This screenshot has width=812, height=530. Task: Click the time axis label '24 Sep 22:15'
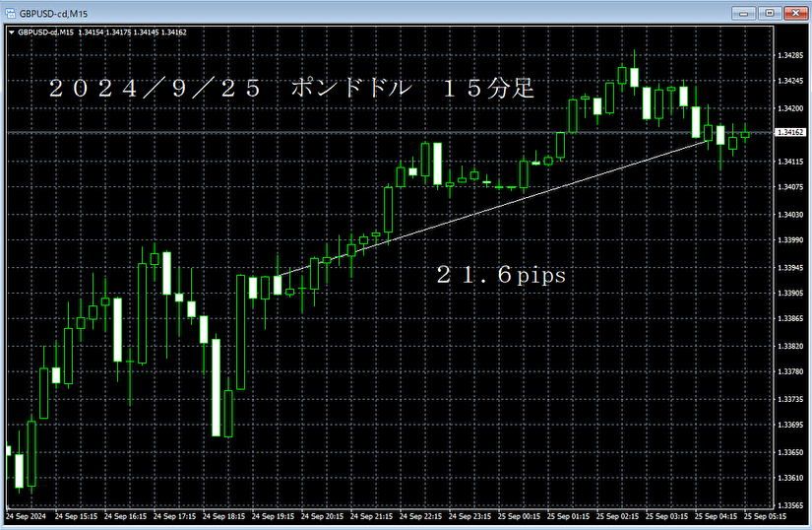420,516
